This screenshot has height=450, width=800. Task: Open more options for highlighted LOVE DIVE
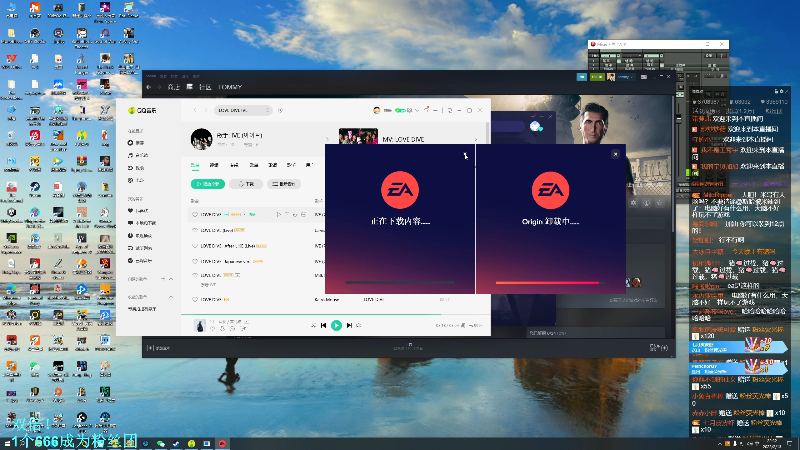(x=304, y=215)
